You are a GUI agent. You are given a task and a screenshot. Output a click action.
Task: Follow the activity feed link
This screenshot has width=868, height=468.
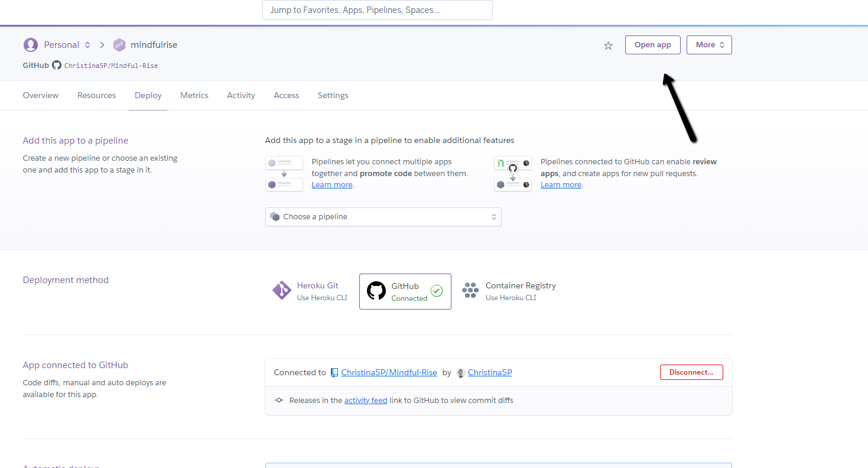[366, 400]
